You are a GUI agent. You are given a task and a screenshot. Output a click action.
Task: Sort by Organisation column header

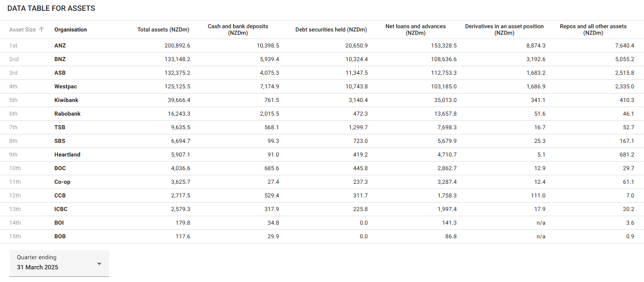tap(71, 30)
